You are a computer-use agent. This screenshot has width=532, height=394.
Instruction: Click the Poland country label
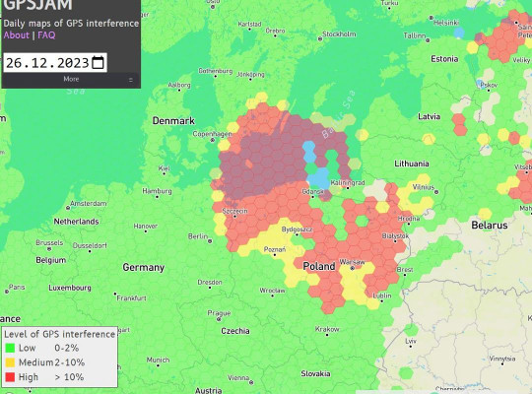[x=319, y=266]
